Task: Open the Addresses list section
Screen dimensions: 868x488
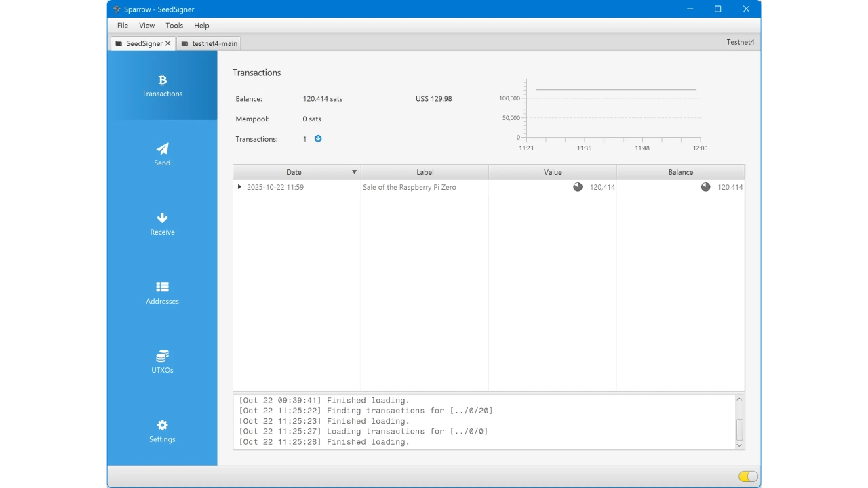Action: pyautogui.click(x=162, y=293)
